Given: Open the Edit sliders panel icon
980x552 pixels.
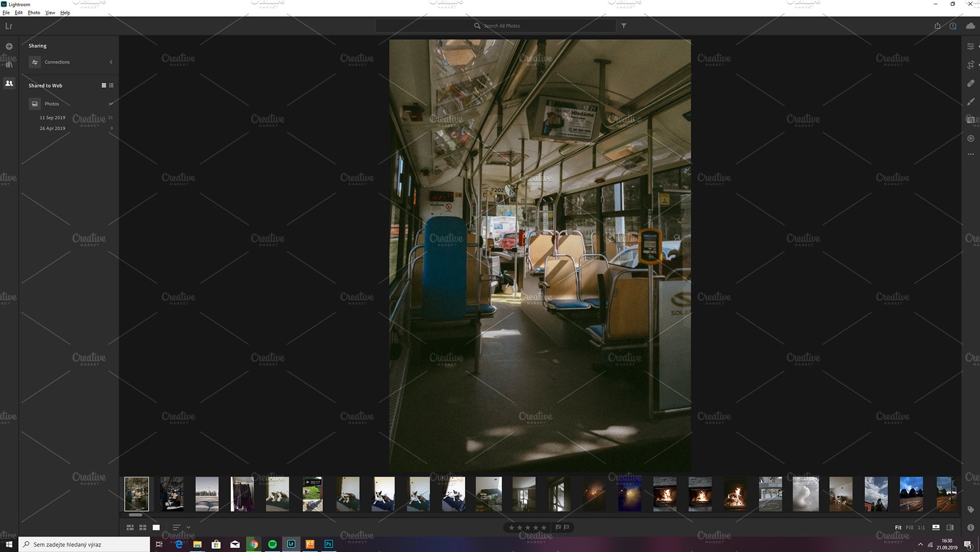Looking at the screenshot, I should click(971, 46).
